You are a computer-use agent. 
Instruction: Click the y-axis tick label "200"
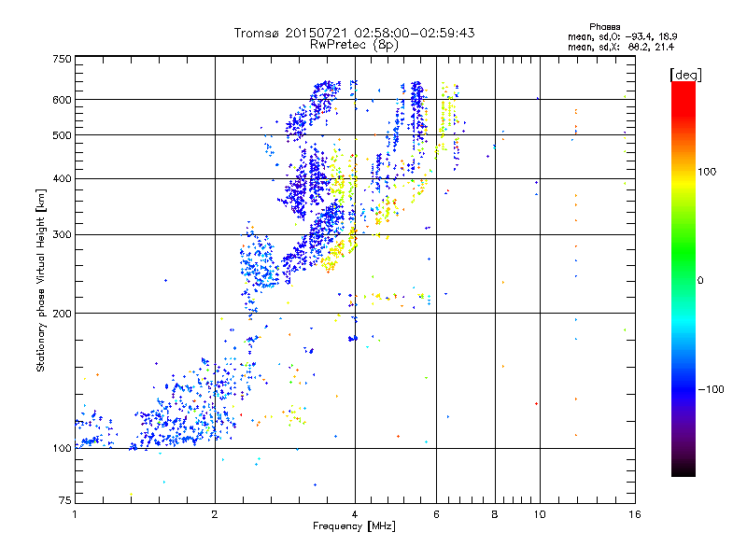click(x=62, y=314)
